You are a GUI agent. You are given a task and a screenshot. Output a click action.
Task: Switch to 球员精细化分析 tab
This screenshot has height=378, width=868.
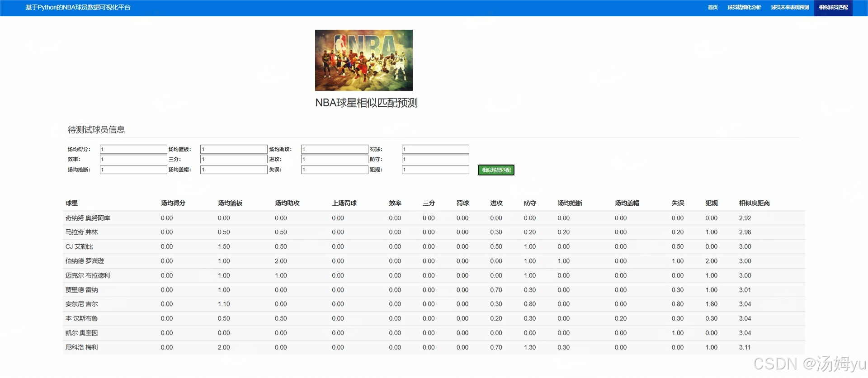pos(744,8)
